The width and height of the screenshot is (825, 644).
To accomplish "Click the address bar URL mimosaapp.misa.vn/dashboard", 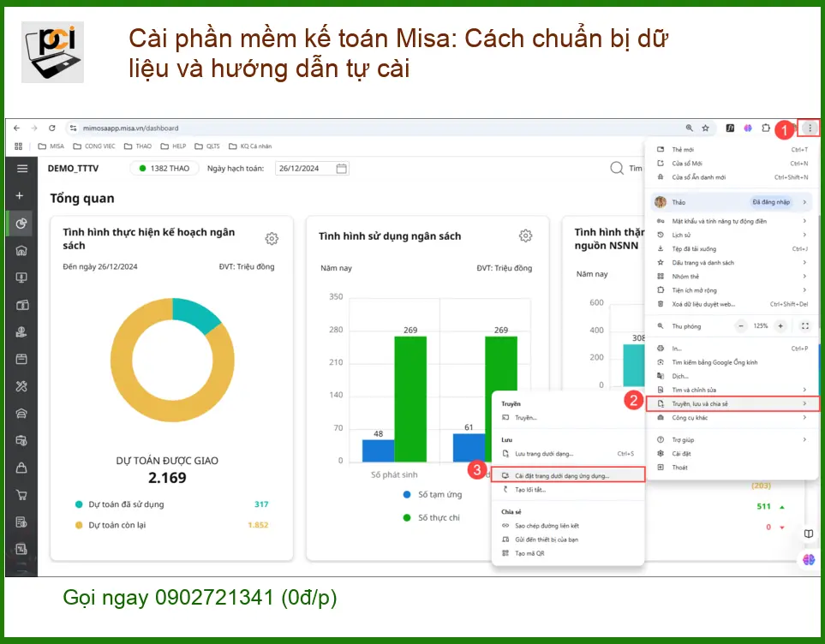I will 130,128.
